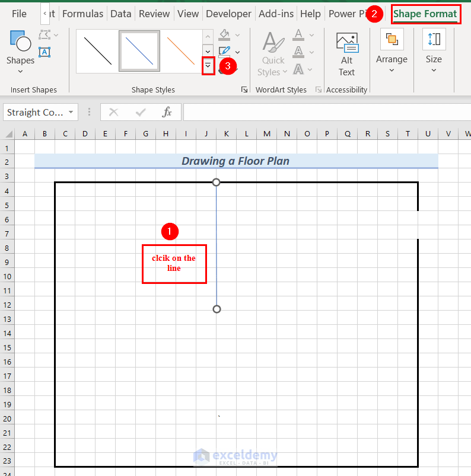
Task: Switch to the Formulas tab
Action: 82,14
